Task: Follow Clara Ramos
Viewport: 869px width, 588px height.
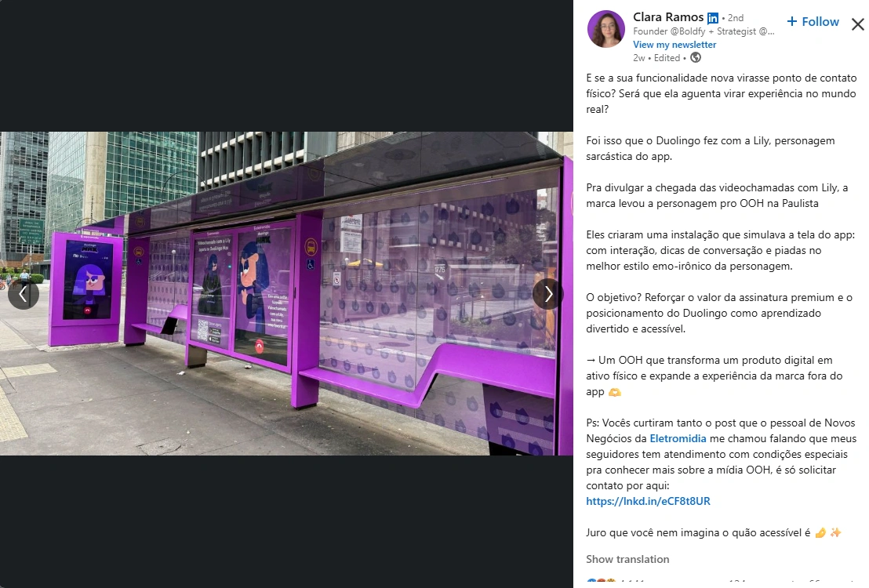Action: [x=813, y=22]
